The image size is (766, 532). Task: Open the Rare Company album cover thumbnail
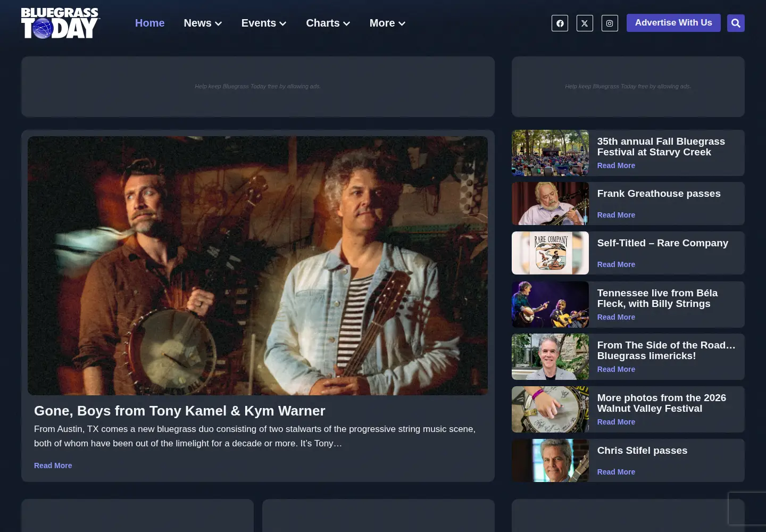click(550, 253)
